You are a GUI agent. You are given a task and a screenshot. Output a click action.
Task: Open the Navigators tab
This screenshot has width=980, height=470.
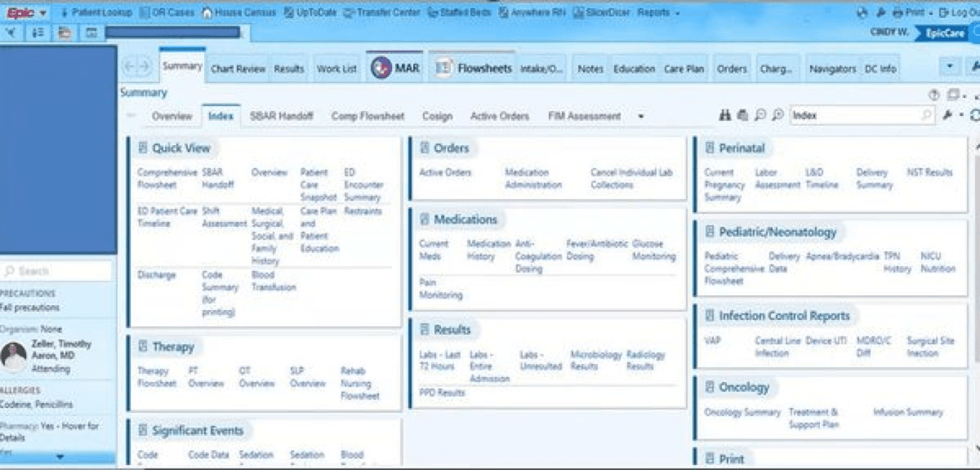coord(832,69)
